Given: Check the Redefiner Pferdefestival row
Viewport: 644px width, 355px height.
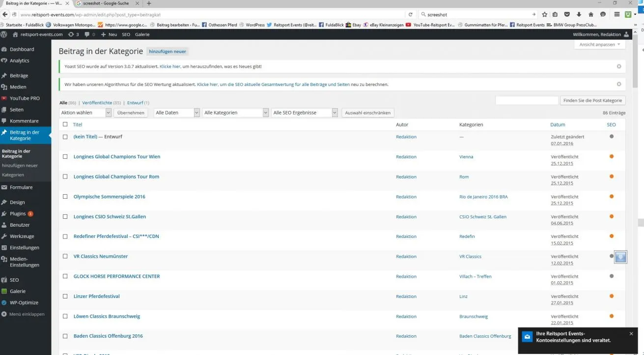Looking at the screenshot, I should pos(65,237).
